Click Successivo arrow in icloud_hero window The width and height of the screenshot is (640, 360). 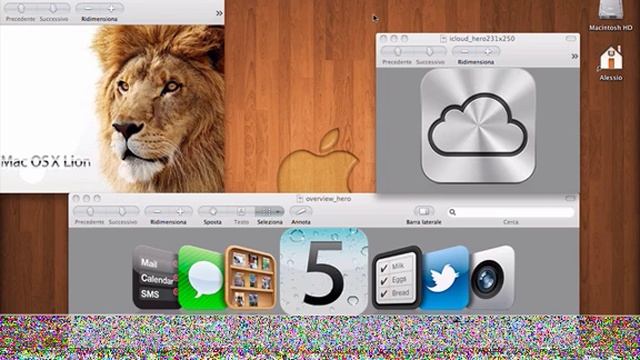(x=430, y=52)
